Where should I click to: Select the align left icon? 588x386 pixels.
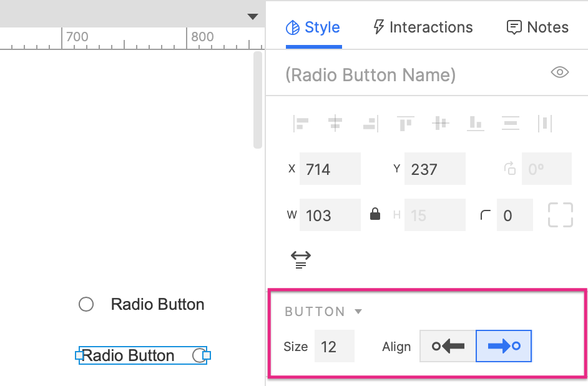point(301,123)
